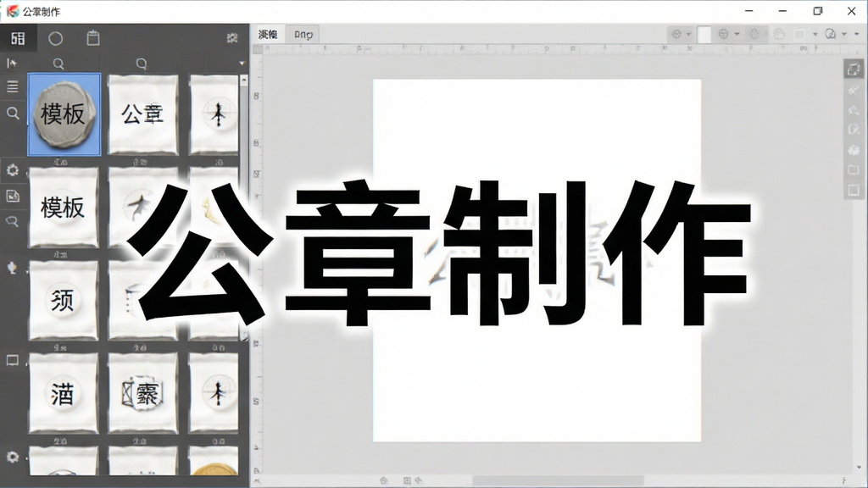Viewport: 868px width, 488px height.
Task: Click the 公章制作 app icon in title bar
Action: [x=12, y=11]
